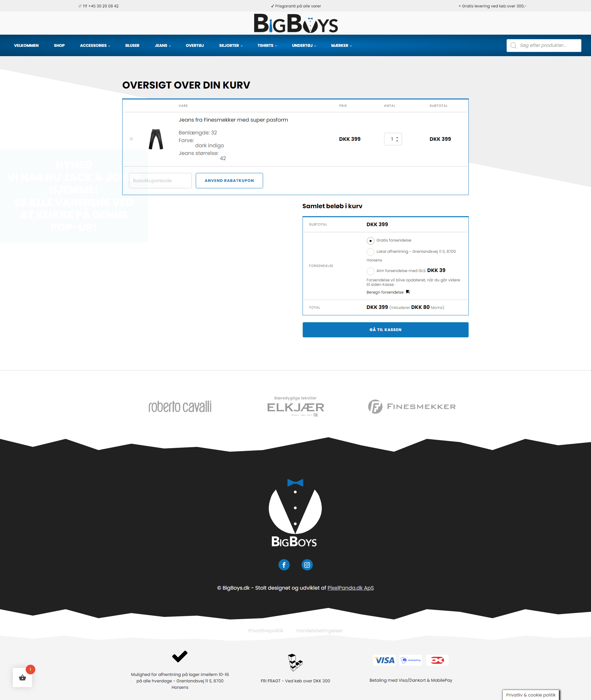591x700 pixels.
Task: Choose Lokal afhentning pickup option
Action: pyautogui.click(x=370, y=252)
